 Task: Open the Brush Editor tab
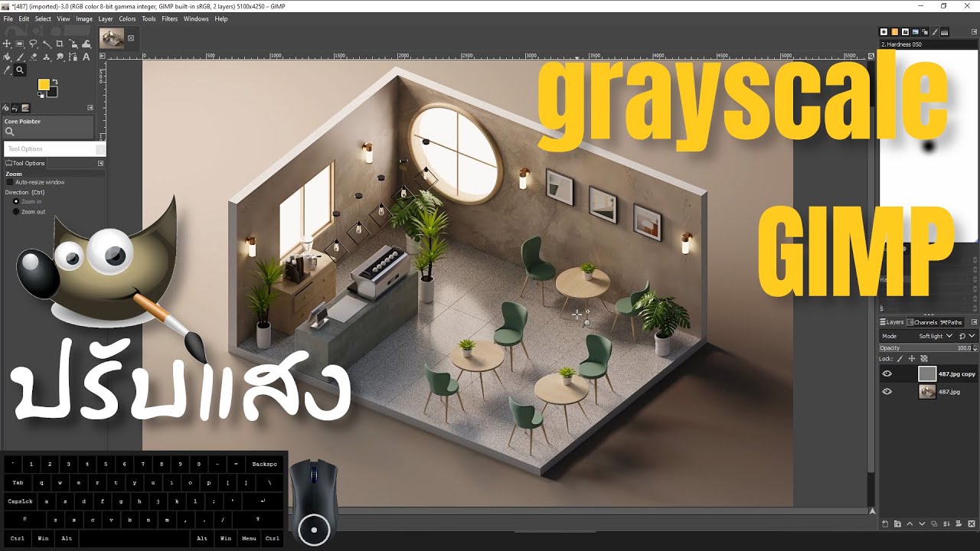pyautogui.click(x=935, y=32)
